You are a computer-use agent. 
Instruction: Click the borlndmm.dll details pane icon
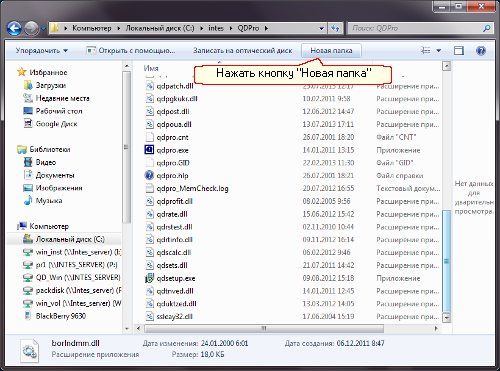[x=29, y=351]
